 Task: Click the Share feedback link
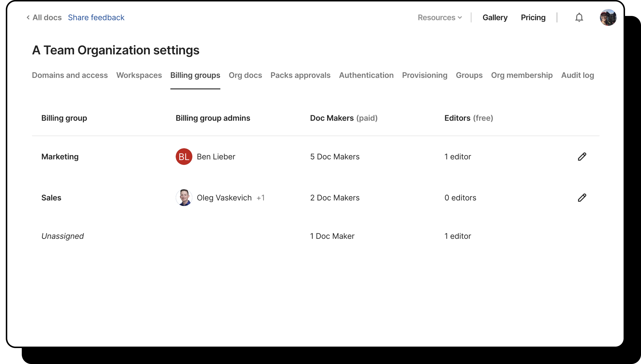pyautogui.click(x=96, y=17)
